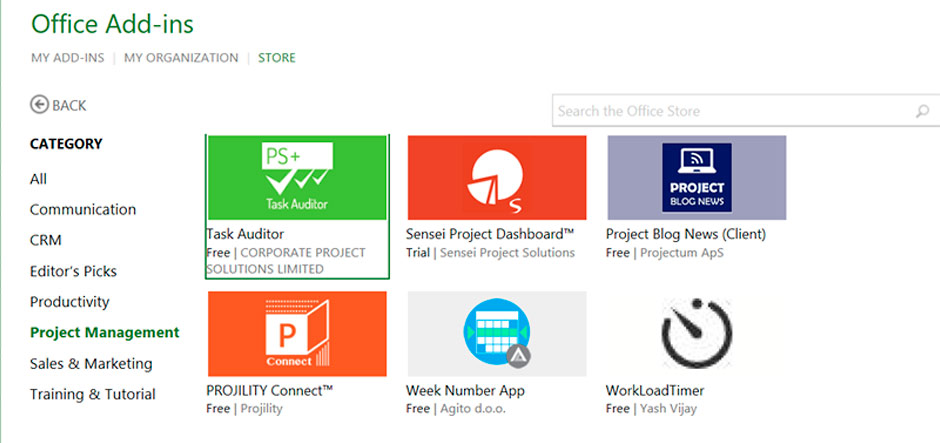This screenshot has height=443, width=940.
Task: Open the Week Number App calendar icon
Action: [x=497, y=334]
